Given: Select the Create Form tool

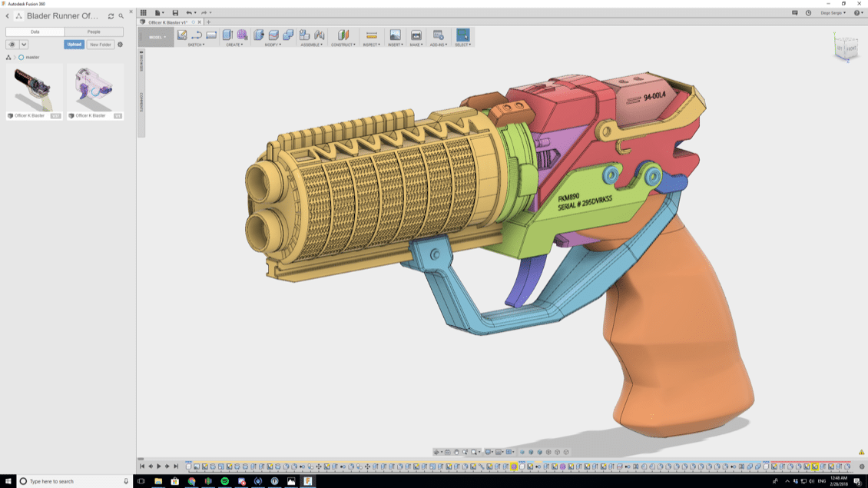Looking at the screenshot, I should click(242, 35).
